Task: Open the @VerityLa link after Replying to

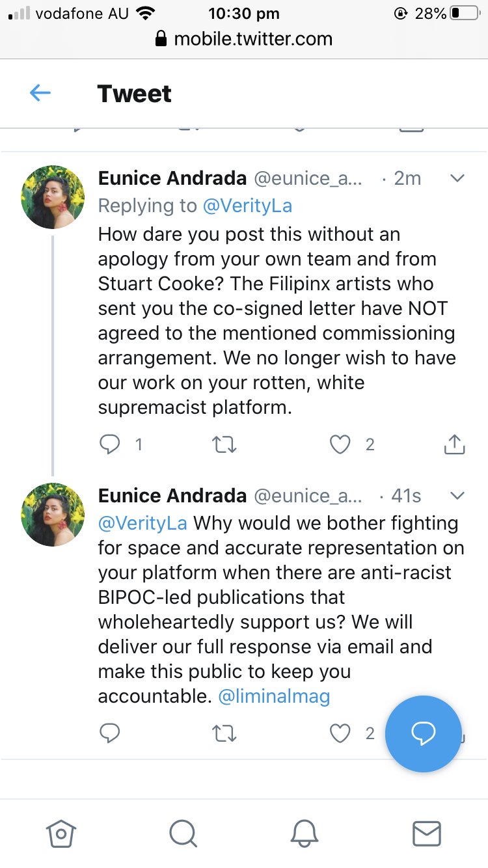Action: click(x=247, y=206)
